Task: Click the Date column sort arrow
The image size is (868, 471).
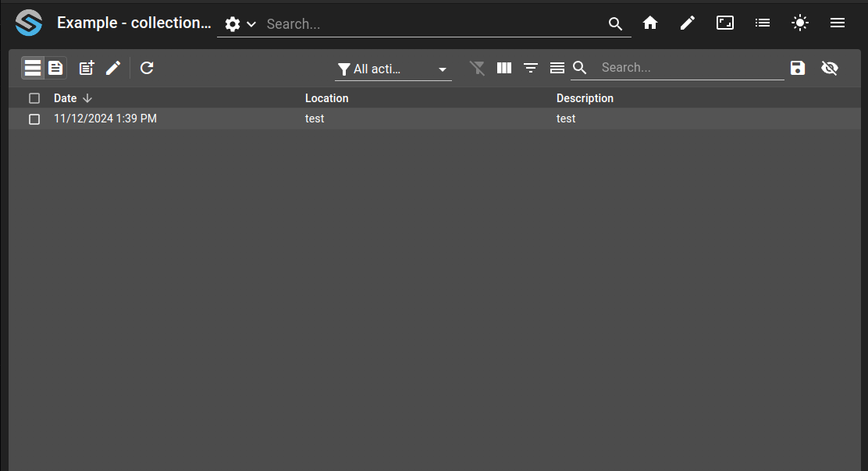Action: (87, 98)
